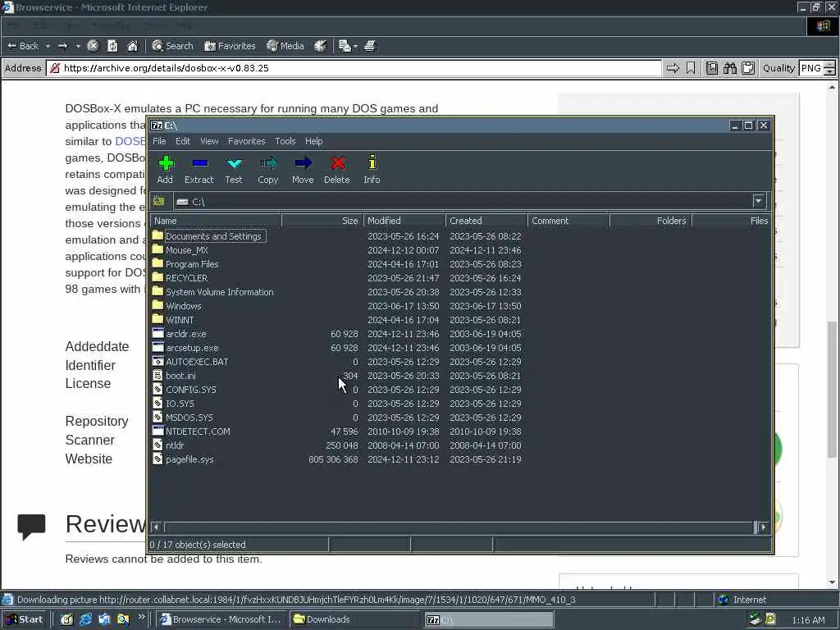
Task: Open the Help menu in 7-Zip
Action: (x=314, y=141)
